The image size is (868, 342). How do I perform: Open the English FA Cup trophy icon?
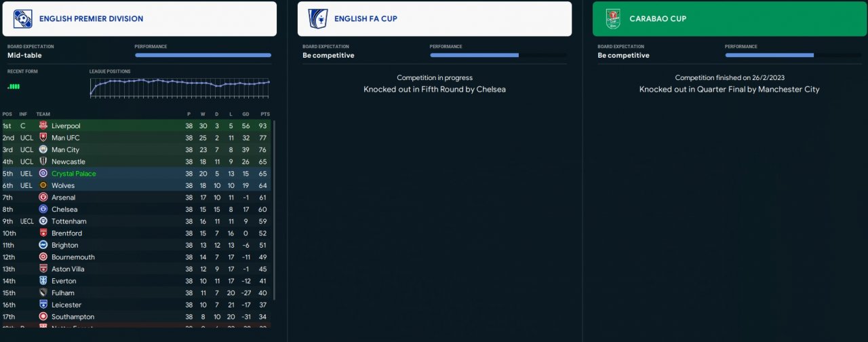317,19
